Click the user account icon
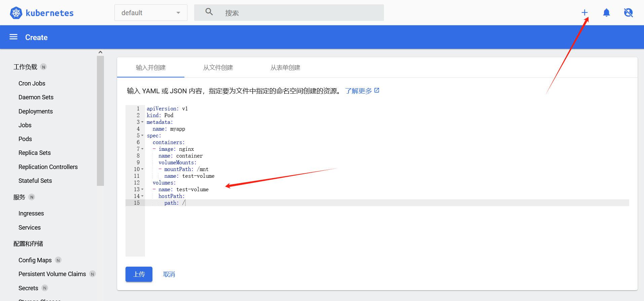Screen dimensions: 644x301 click(628, 13)
